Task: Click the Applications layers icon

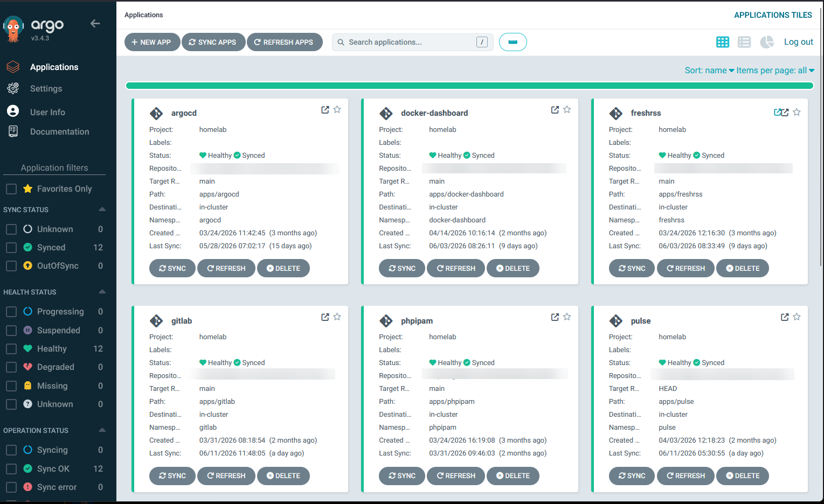Action: 13,67
